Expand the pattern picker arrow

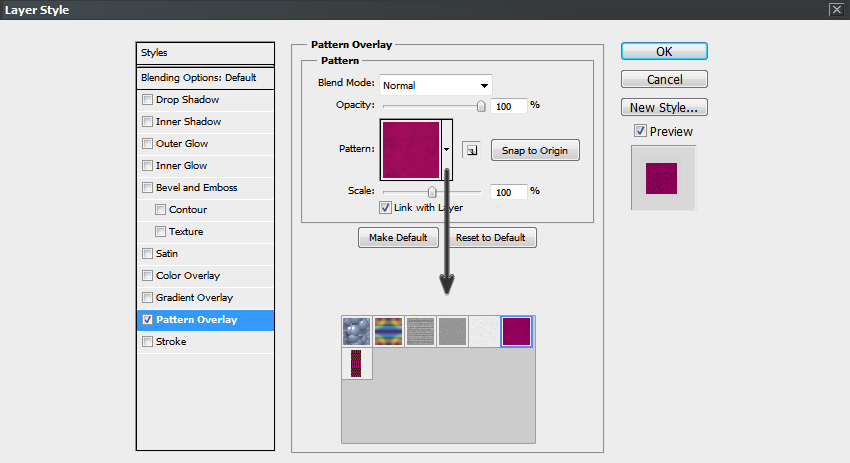click(447, 150)
